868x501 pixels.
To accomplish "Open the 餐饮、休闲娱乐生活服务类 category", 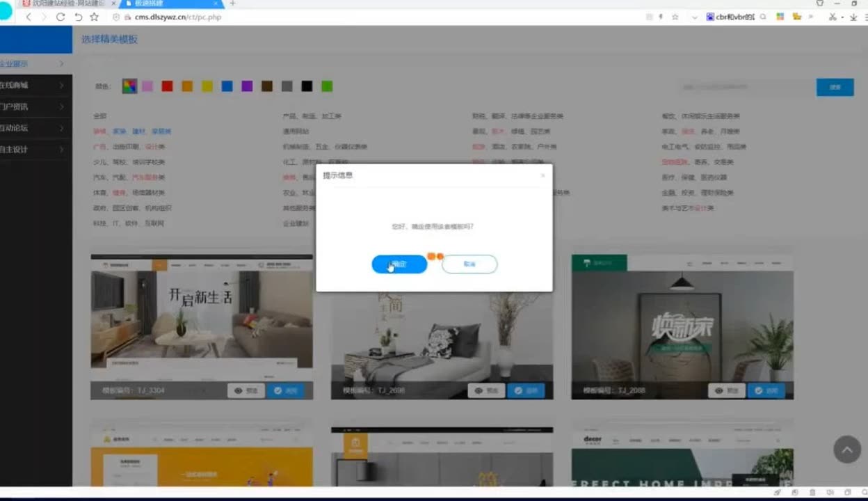I will [x=701, y=116].
